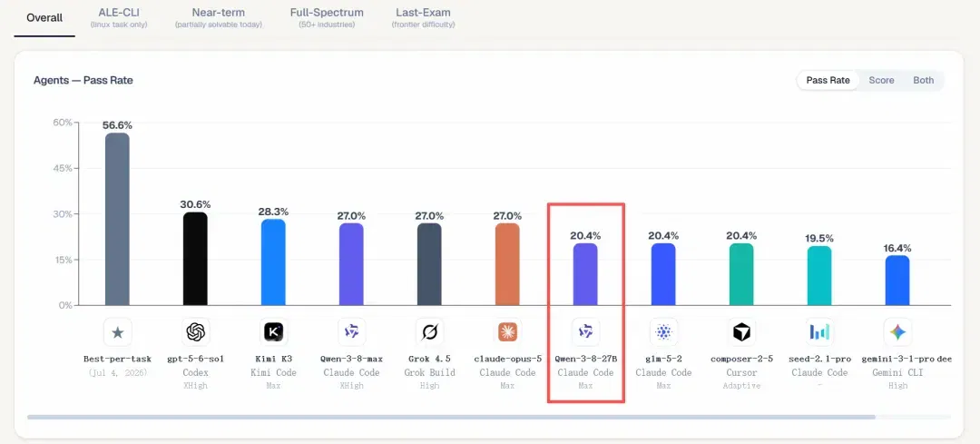The height and width of the screenshot is (444, 980).
Task: Click the seed-2.1-pro model label
Action: [820, 359]
